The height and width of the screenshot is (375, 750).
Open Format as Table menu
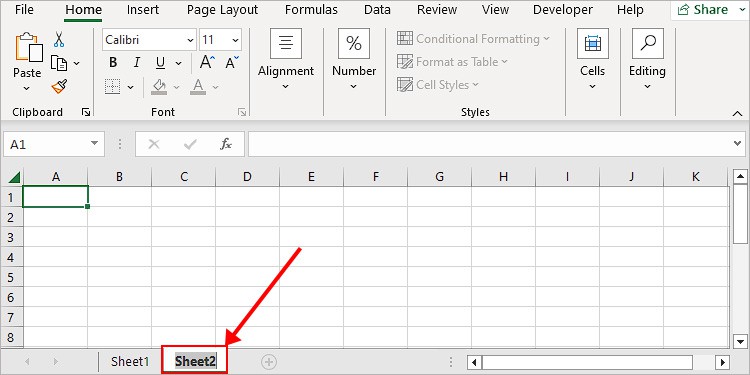pos(452,62)
